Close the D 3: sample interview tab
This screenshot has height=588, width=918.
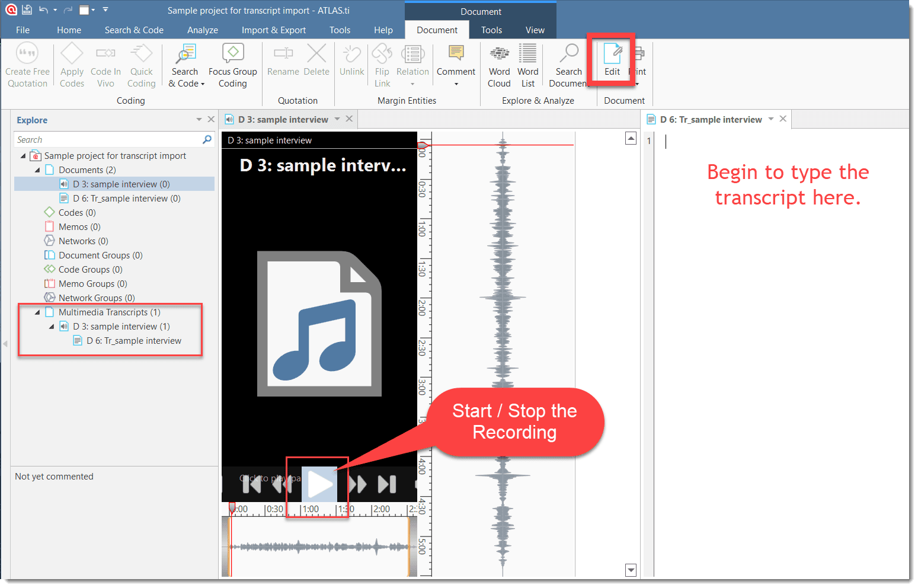349,119
